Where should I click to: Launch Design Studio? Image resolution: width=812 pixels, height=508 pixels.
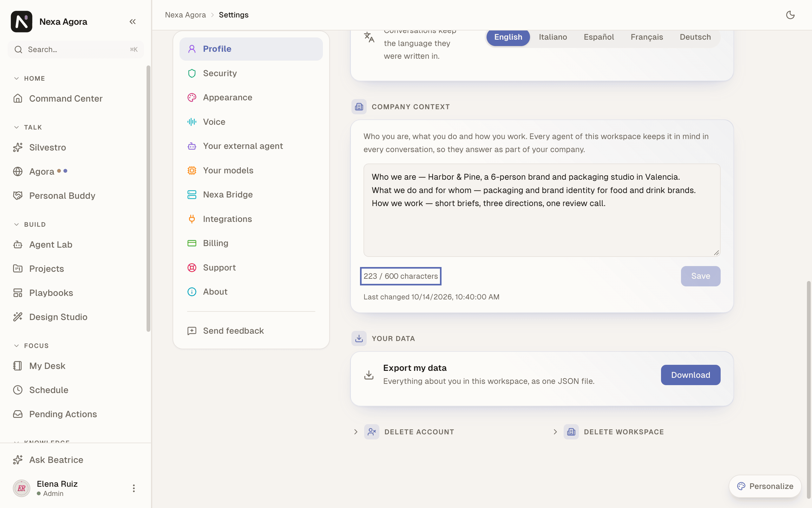76,317
